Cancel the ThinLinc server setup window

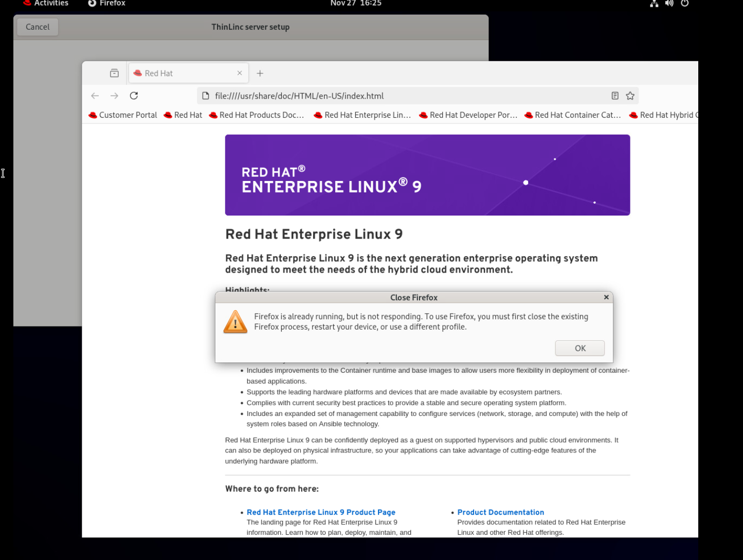(38, 27)
